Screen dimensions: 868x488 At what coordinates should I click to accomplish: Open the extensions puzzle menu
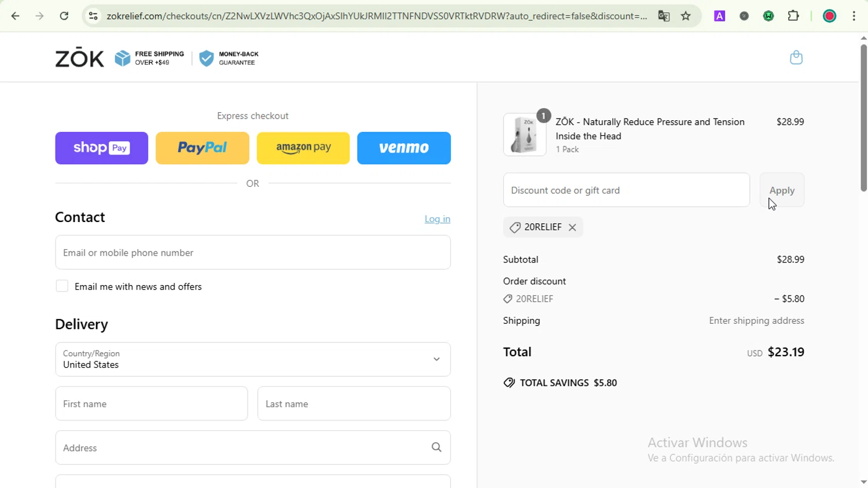(x=794, y=16)
